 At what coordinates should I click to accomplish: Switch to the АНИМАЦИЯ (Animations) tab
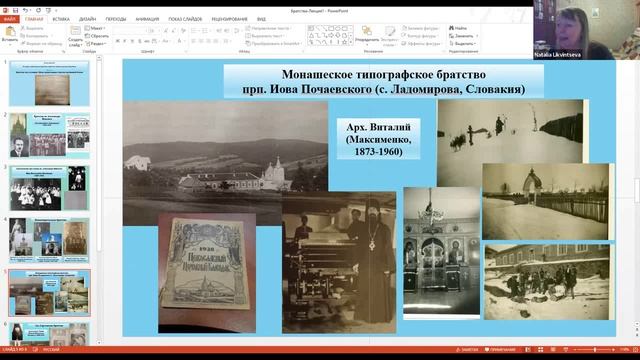[147, 19]
